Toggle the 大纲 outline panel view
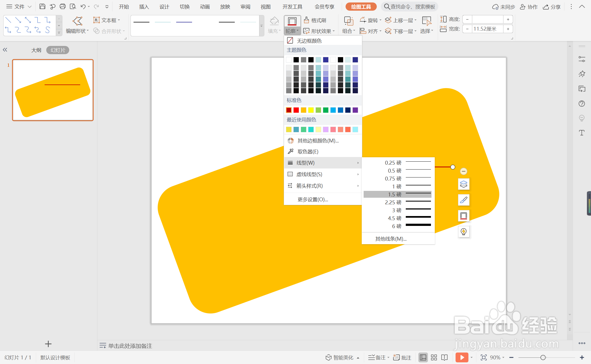The width and height of the screenshot is (591, 364). click(36, 50)
